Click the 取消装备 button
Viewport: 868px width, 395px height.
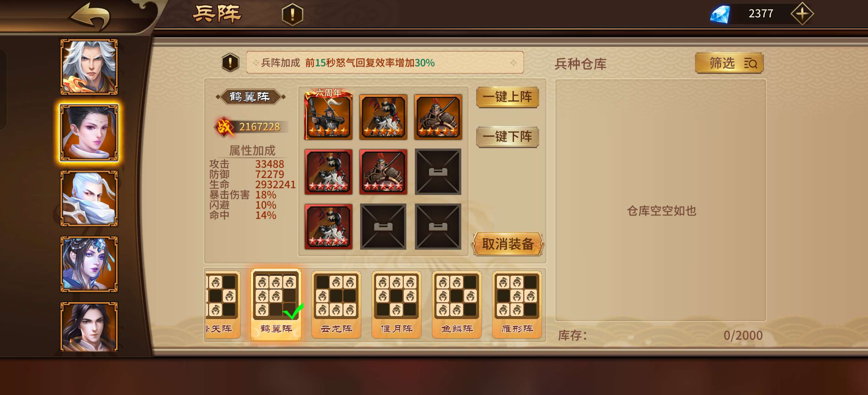508,244
